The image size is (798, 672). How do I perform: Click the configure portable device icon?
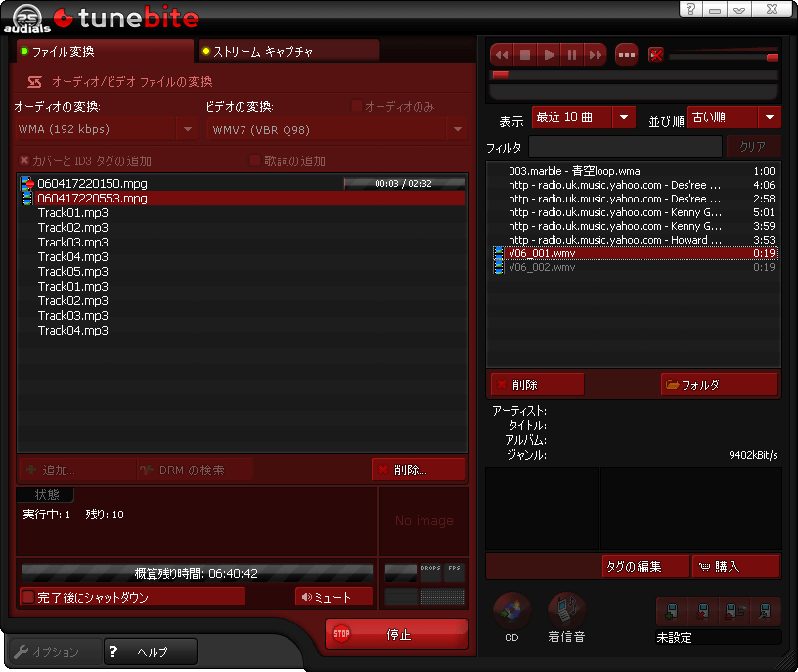click(x=765, y=611)
